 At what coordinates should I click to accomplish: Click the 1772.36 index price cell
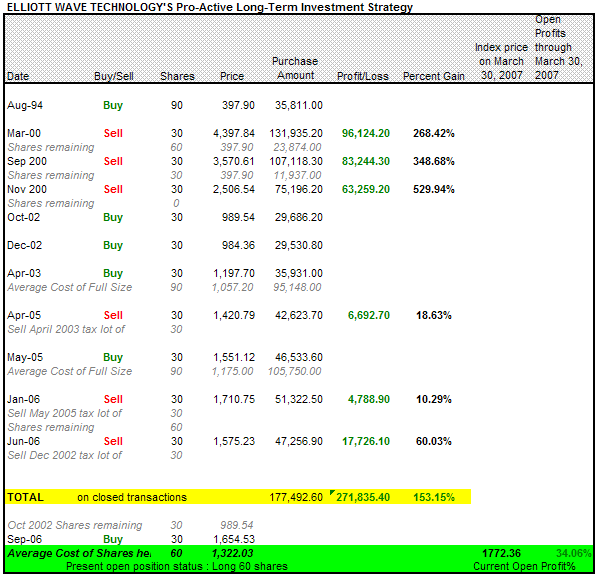[x=502, y=552]
